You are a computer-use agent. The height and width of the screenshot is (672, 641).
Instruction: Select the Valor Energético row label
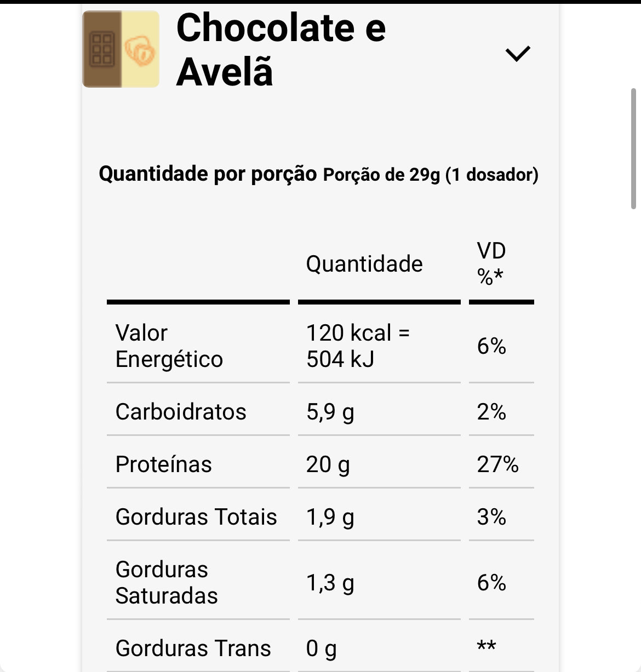pos(169,346)
